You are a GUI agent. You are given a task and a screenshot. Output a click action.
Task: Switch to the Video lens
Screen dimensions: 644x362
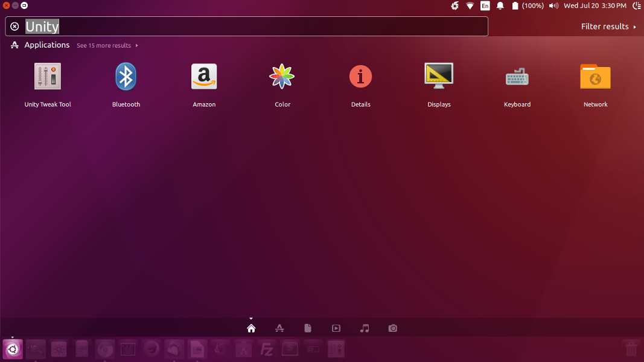click(x=336, y=328)
